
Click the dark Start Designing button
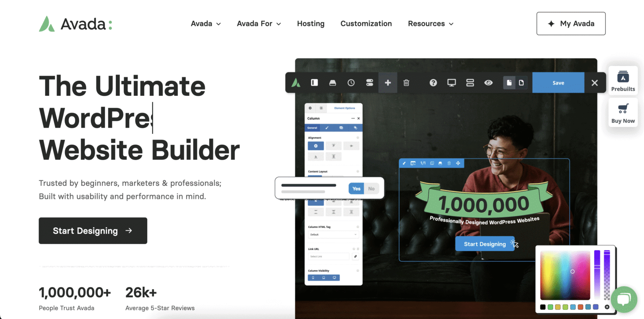[x=93, y=231]
